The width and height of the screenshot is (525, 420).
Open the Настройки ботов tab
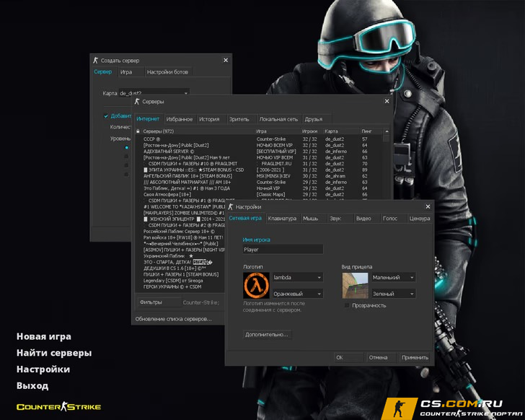(x=167, y=72)
